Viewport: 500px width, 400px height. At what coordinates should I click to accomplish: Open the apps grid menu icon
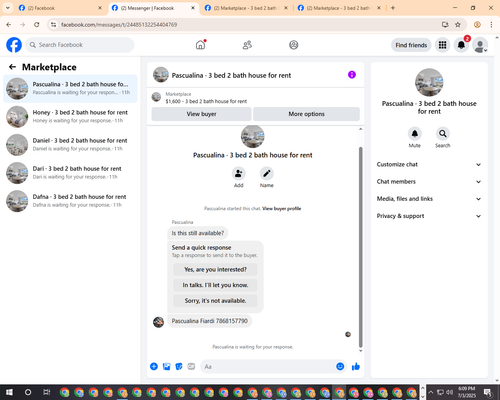(442, 45)
